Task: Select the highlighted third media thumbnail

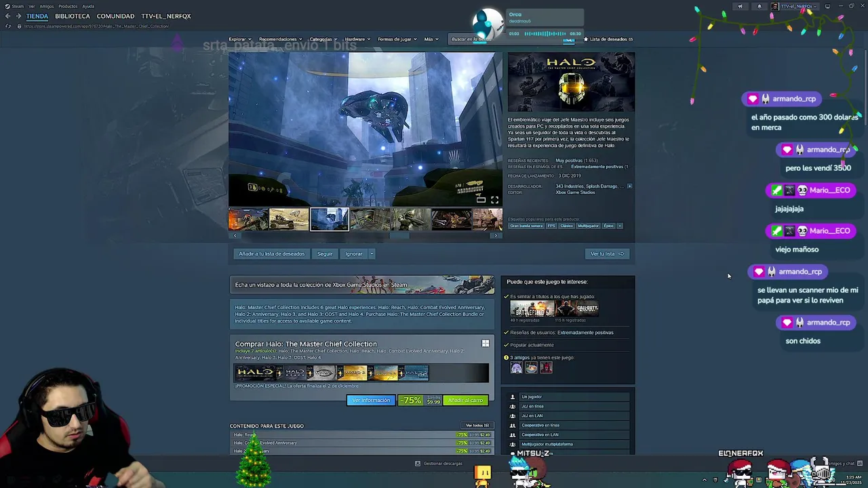Action: [330, 220]
